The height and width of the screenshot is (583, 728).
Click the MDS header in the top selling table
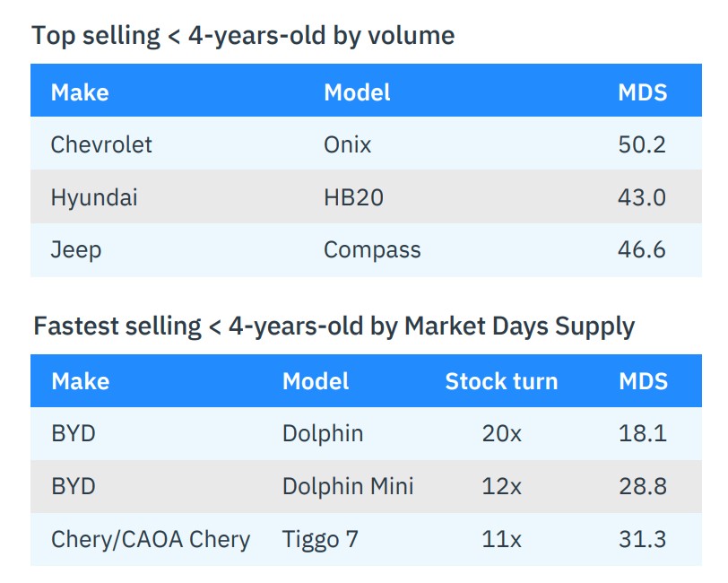pos(642,92)
